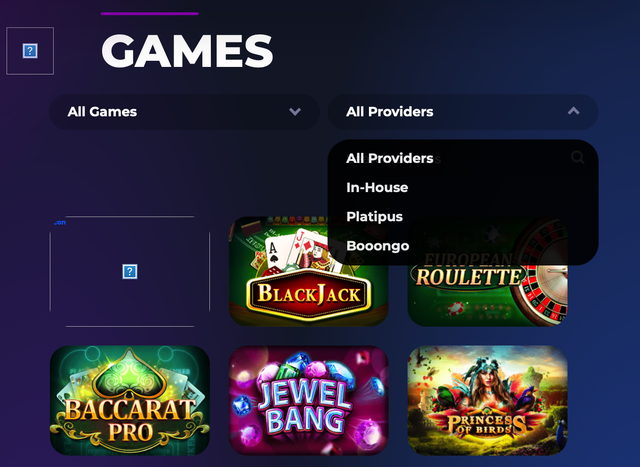Select Booongo provider option
Viewport: 640px width, 467px height.
point(378,246)
